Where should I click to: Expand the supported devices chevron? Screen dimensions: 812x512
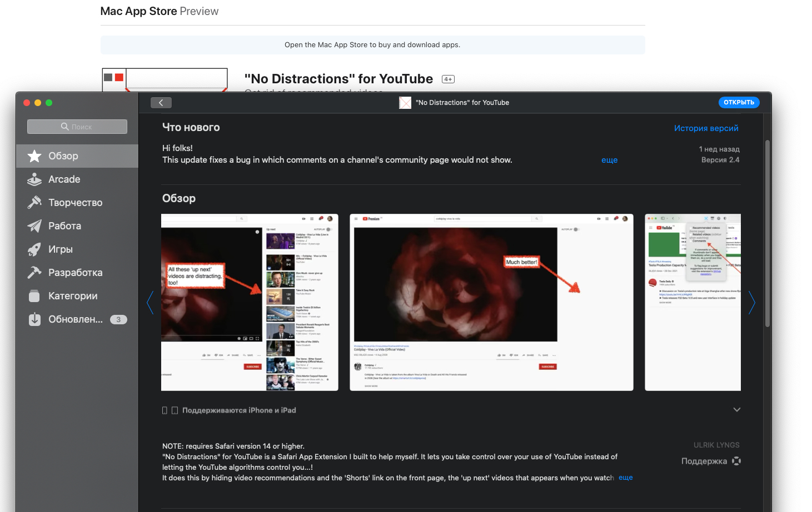736,410
